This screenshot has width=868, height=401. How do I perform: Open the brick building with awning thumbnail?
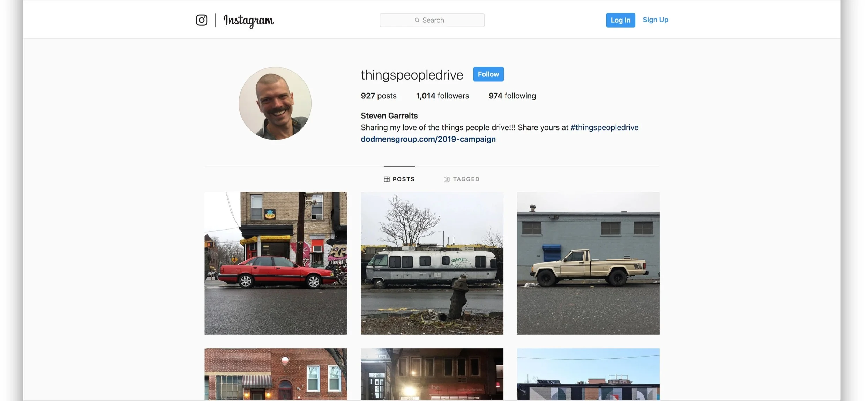point(276,374)
